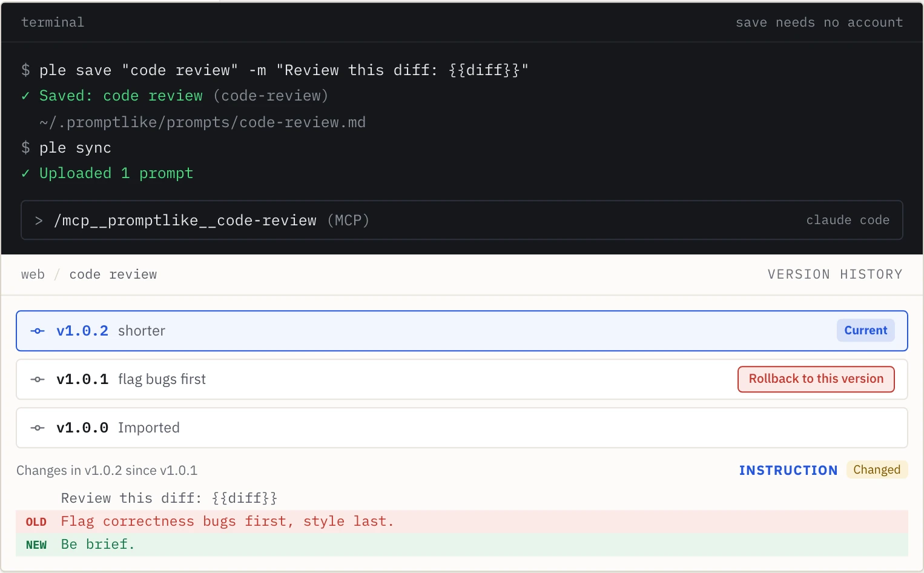Click the terminal panel title

pyautogui.click(x=53, y=22)
